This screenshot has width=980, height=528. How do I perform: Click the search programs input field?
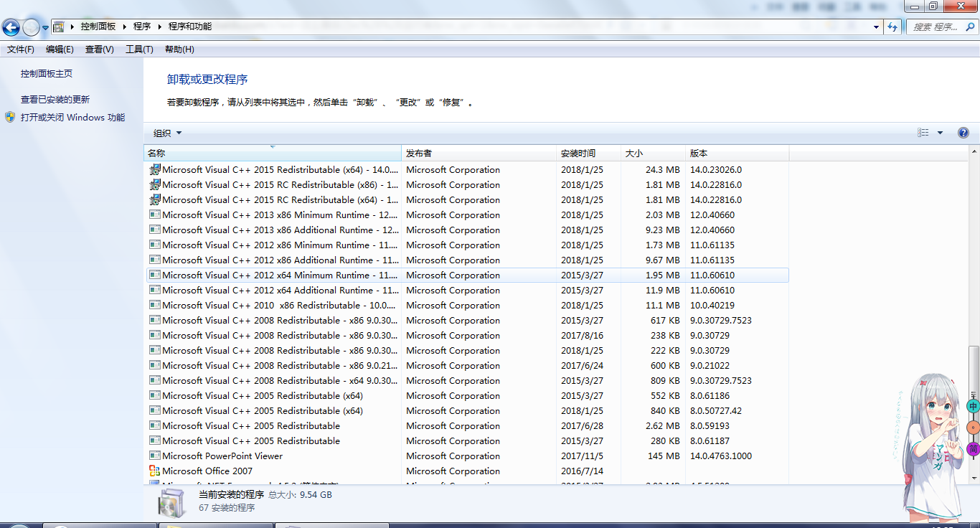(941, 27)
